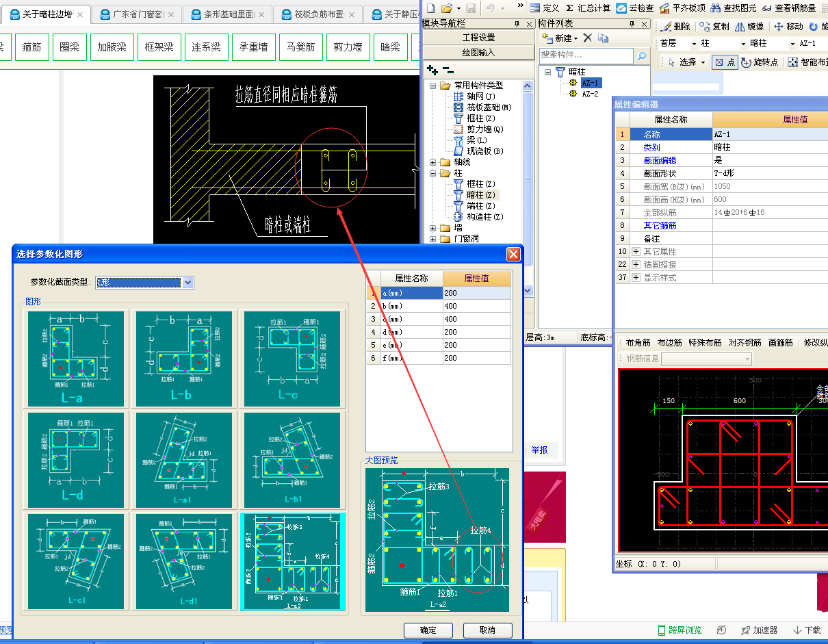Viewport: 828px width, 644px height.
Task: Click 跨屏浏览 in browser status bar
Action: tap(680, 630)
